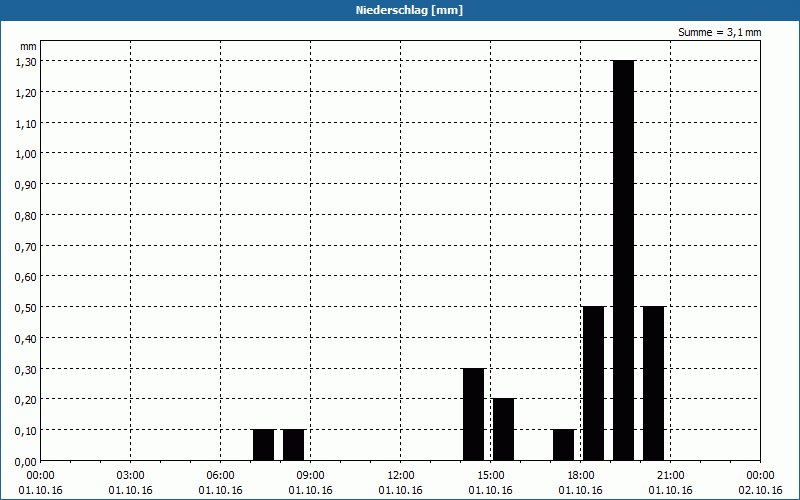This screenshot has height=500, width=800.
Task: Click the 0,10 mm bar before 18:00
Action: [x=564, y=445]
